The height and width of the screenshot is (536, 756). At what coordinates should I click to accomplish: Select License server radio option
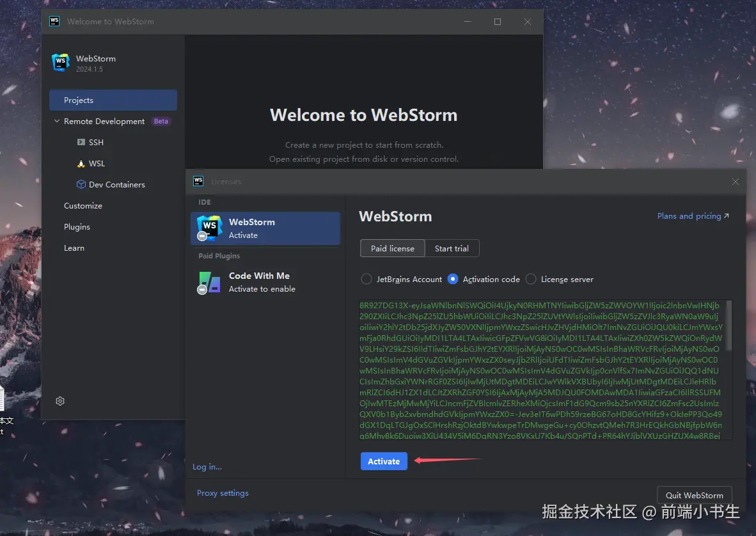[x=531, y=279]
